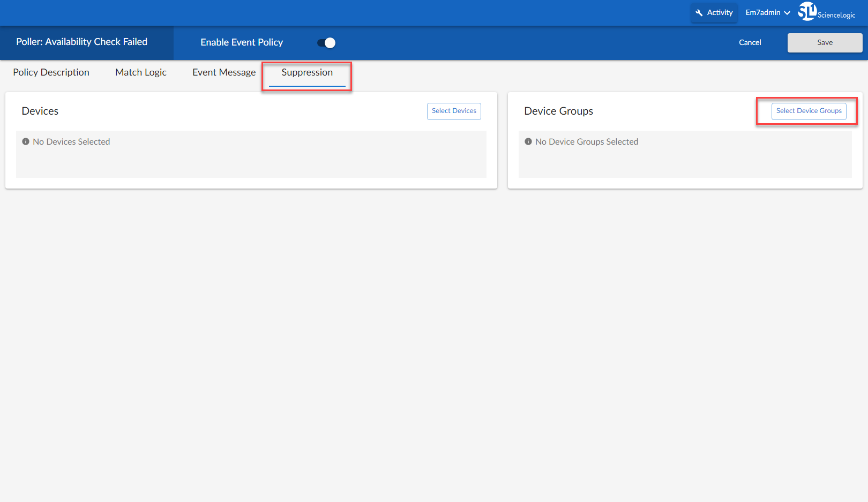Click the Devices panel heading
Image resolution: width=868 pixels, height=502 pixels.
pyautogui.click(x=40, y=111)
